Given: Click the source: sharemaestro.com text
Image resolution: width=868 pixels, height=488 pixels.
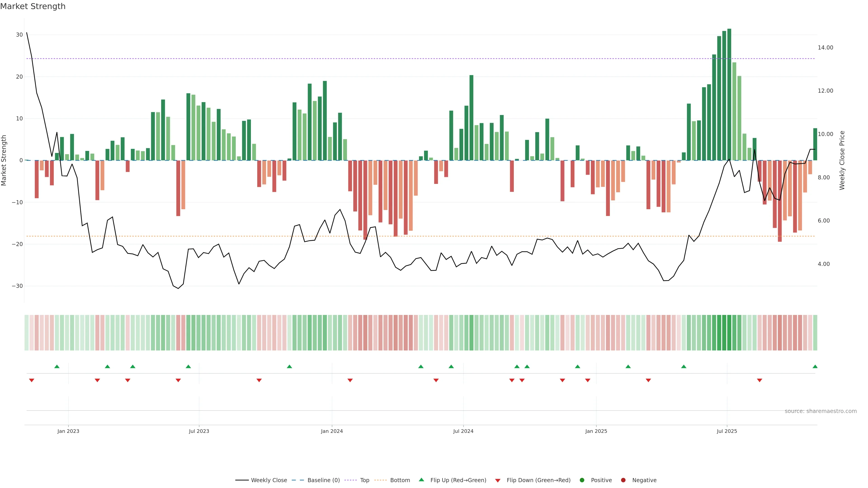Looking at the screenshot, I should click(821, 411).
